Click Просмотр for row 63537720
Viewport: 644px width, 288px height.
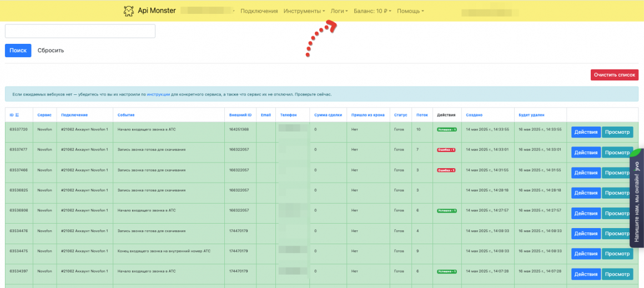point(617,132)
